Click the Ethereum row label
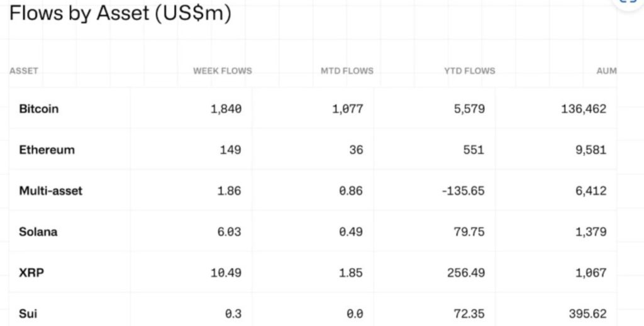Viewport: 644px width, 326px height. pyautogui.click(x=47, y=150)
